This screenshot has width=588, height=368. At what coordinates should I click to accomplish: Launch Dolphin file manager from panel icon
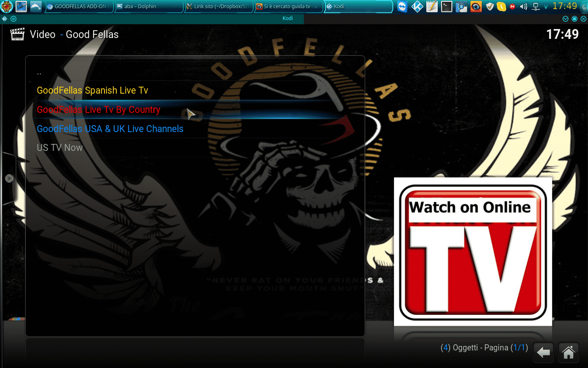(x=36, y=7)
